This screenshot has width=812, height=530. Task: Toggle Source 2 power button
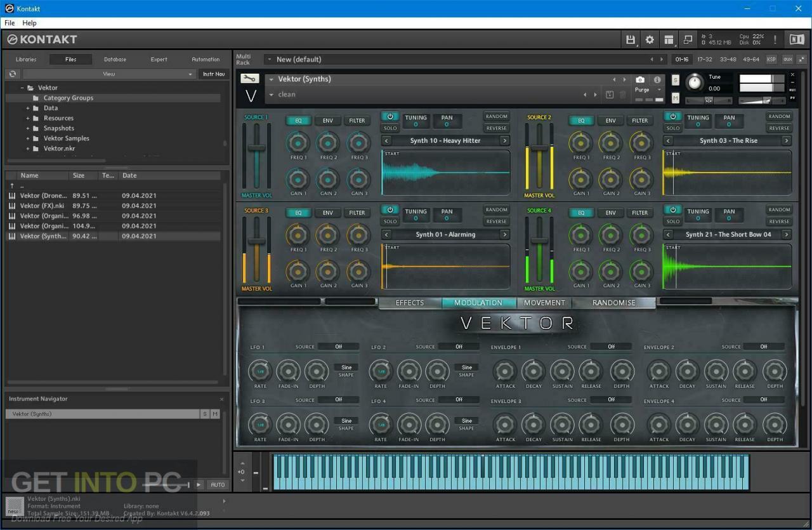click(x=672, y=117)
